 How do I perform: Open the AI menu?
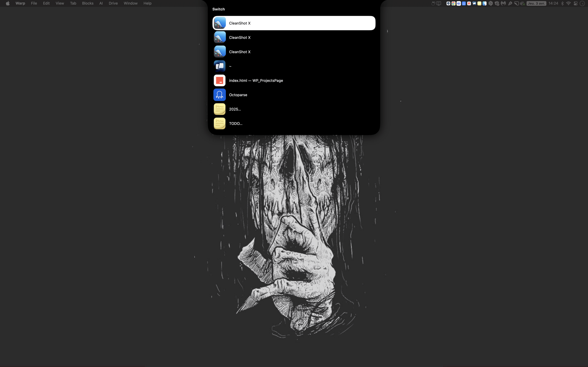pos(101,3)
